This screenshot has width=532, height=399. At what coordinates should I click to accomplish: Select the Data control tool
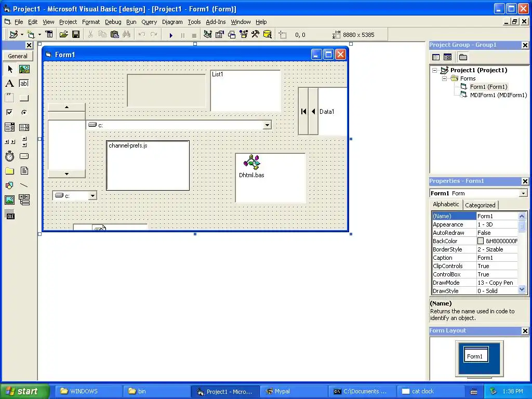[x=24, y=200]
